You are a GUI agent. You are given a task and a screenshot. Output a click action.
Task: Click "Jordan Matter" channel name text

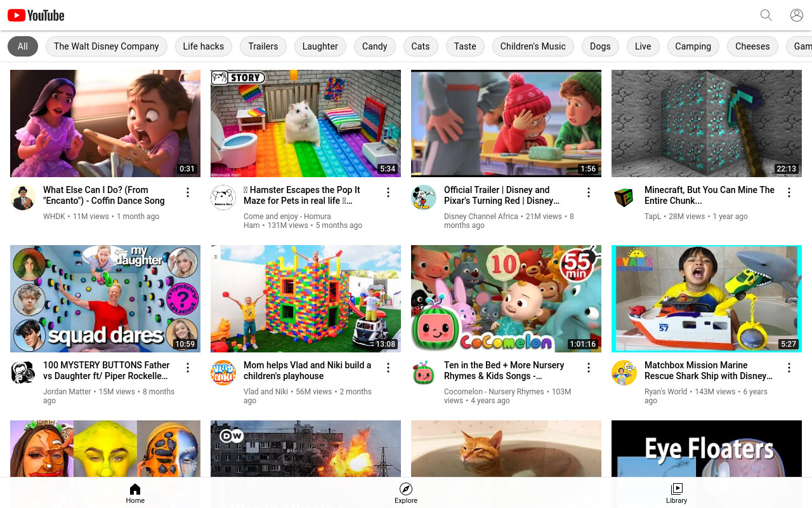pyautogui.click(x=67, y=392)
